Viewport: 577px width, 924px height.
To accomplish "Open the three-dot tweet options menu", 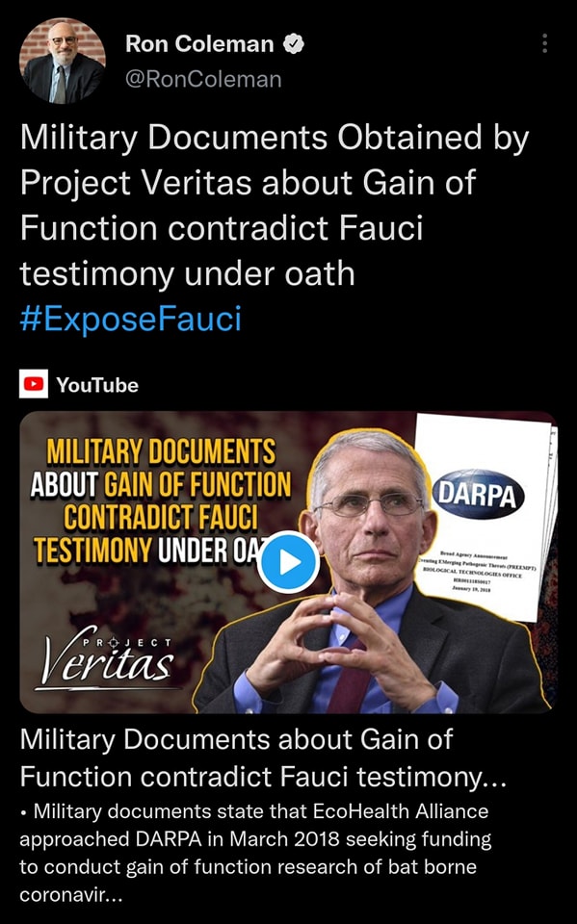I will pyautogui.click(x=544, y=43).
